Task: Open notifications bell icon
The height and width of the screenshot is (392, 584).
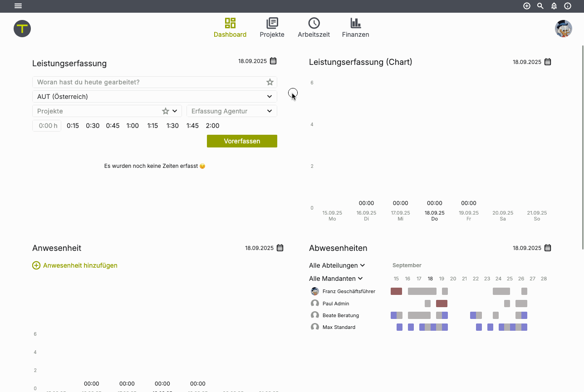Action: click(x=554, y=6)
